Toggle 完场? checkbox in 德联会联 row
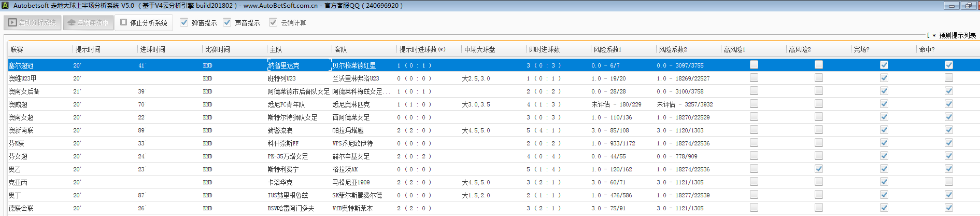980x216 pixels. coord(884,208)
